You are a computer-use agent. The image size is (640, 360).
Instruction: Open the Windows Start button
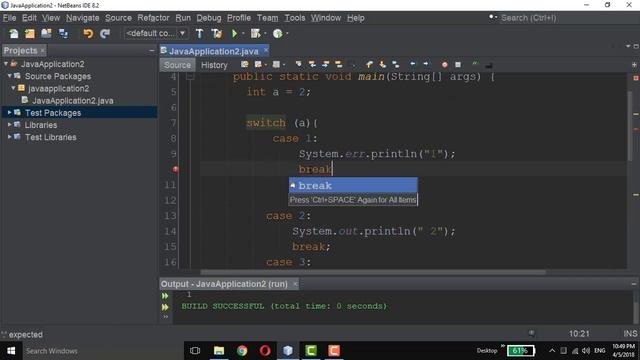click(11, 351)
